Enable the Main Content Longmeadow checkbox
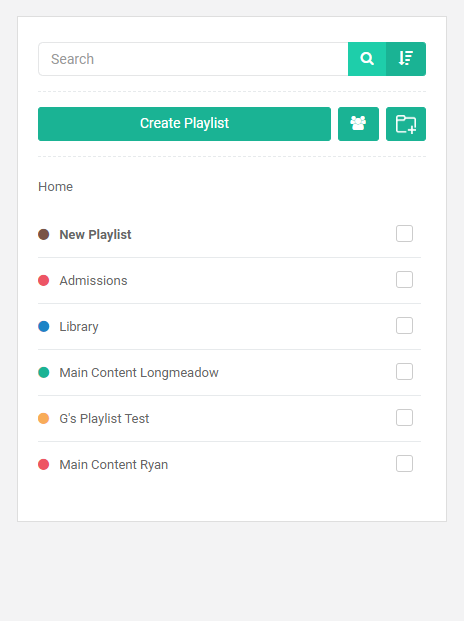The image size is (464, 621). pos(404,371)
